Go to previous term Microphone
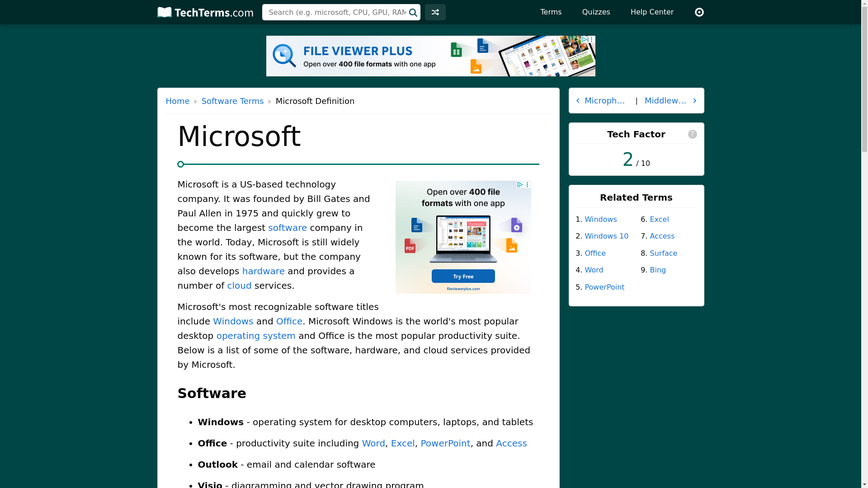Screen dimensions: 868x488 tap(604, 101)
